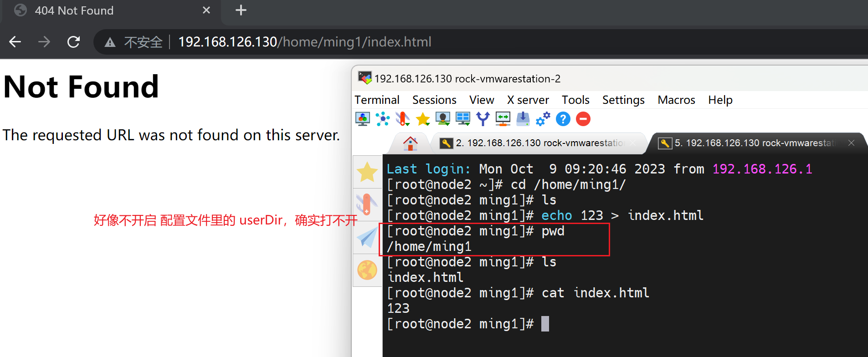Open the Tunneling icon in toolbar
868x357 pixels.
pyautogui.click(x=503, y=119)
